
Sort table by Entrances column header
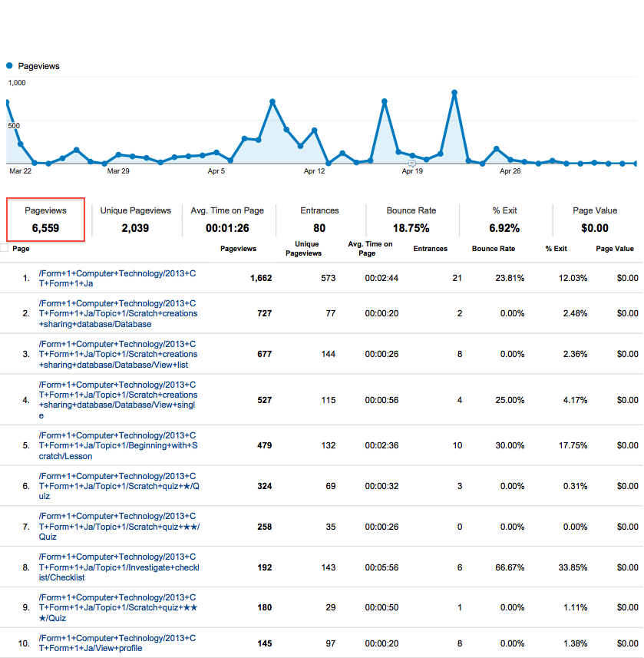(432, 249)
